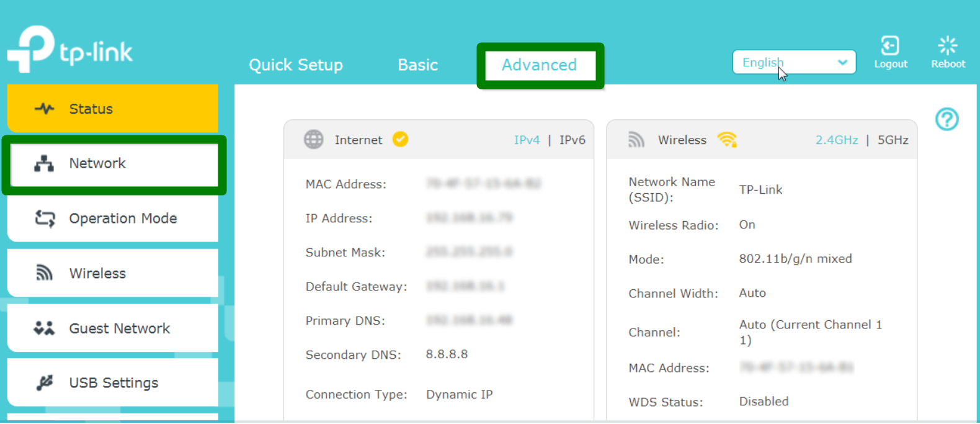This screenshot has height=424, width=980.
Task: Open Wireless in the sidebar menu
Action: click(x=113, y=273)
